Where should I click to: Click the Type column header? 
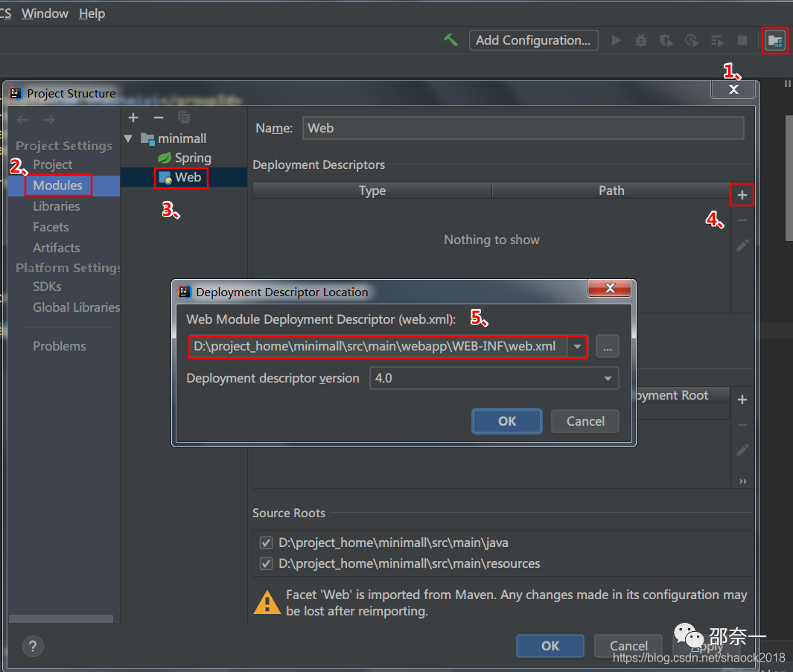coord(372,191)
